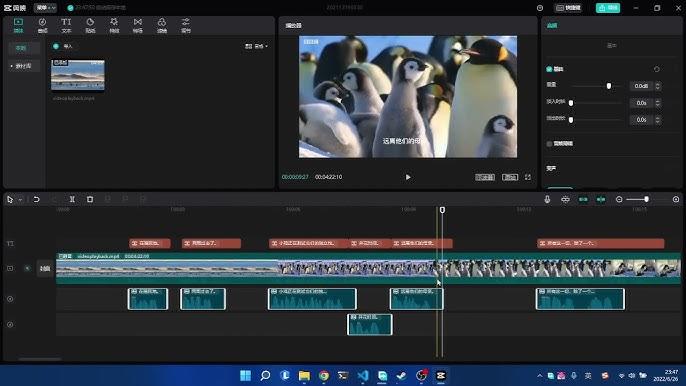Open the cursor tool dropdown arrow
The height and width of the screenshot is (386, 686).
20,200
